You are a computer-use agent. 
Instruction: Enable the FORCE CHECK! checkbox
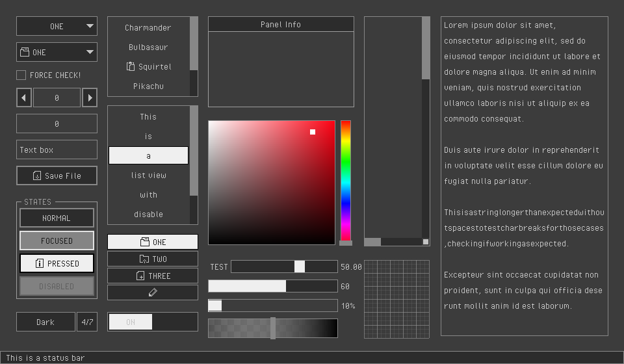tap(21, 75)
